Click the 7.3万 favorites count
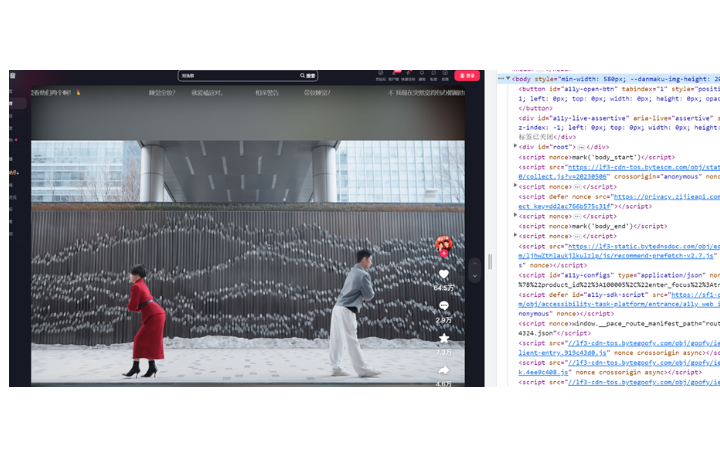 (x=444, y=352)
